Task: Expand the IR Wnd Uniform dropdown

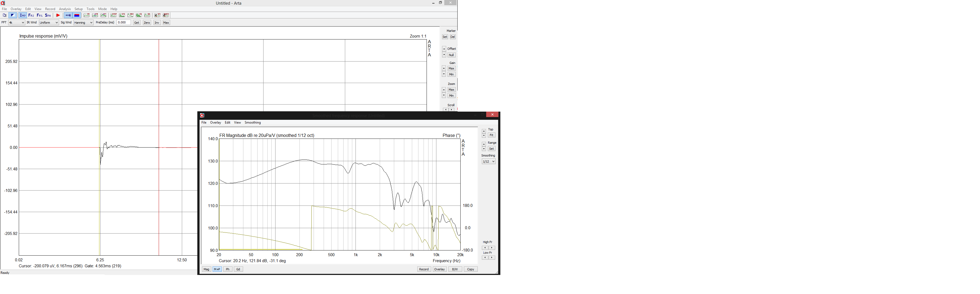Action: [49, 23]
